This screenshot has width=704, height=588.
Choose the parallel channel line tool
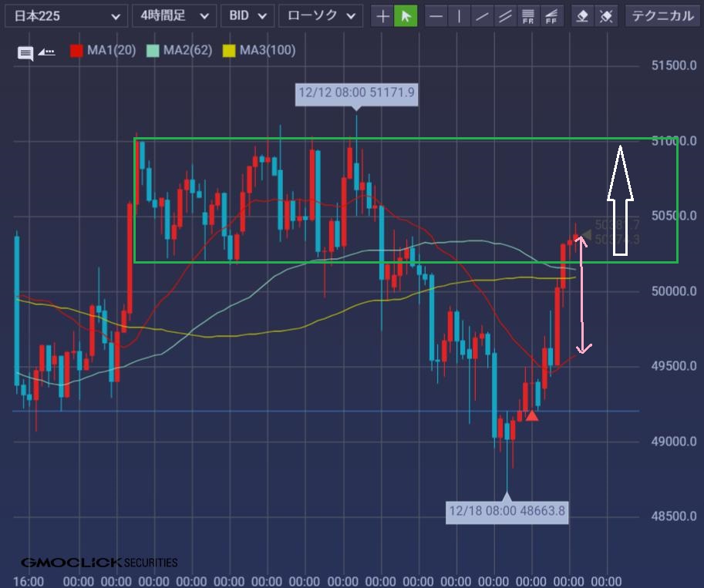[x=506, y=15]
